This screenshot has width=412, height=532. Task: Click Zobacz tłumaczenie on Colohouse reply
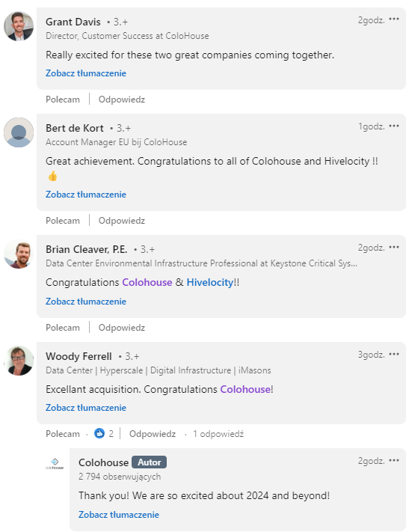119,515
